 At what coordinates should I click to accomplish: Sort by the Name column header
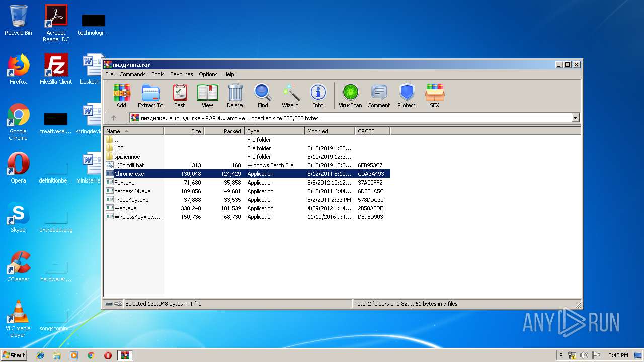tap(134, 131)
